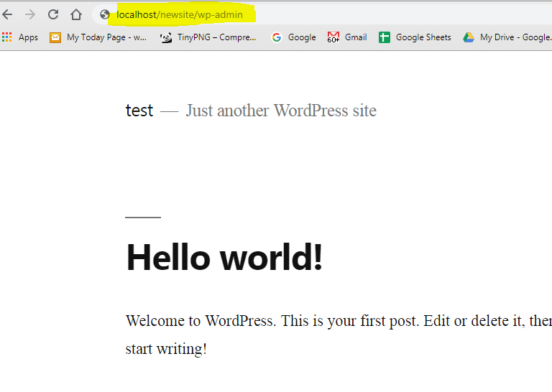
Task: Open the Apps grid bookmark icon
Action: pos(6,37)
